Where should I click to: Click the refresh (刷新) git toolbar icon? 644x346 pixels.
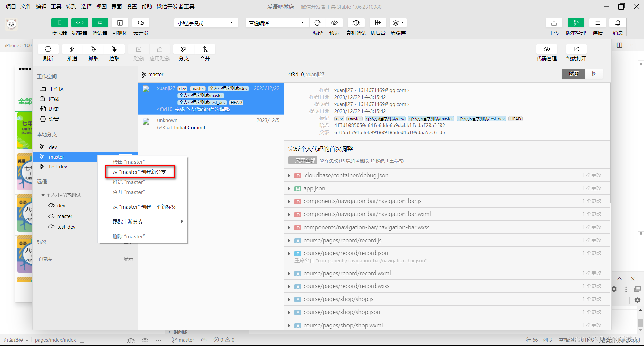click(x=48, y=49)
